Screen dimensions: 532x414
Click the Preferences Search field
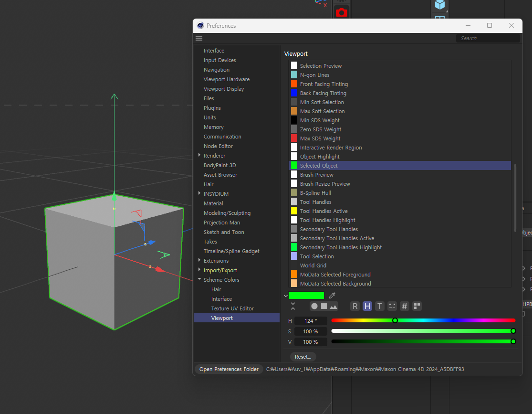point(488,38)
